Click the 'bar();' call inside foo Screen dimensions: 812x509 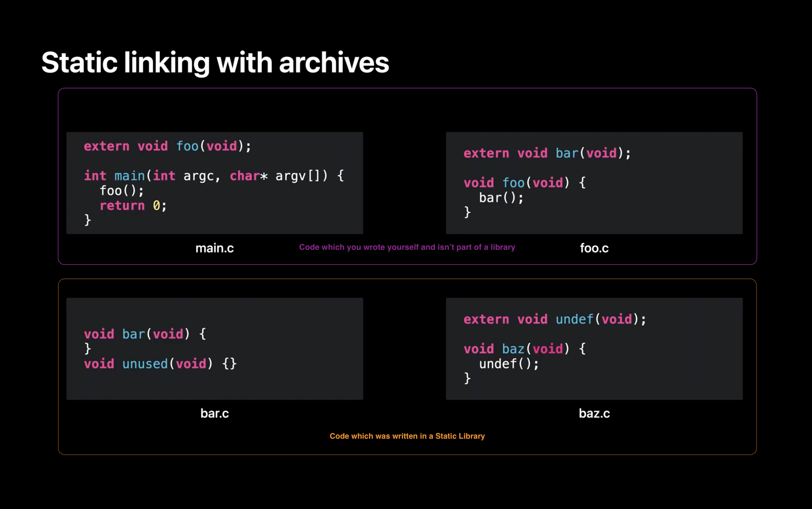click(501, 198)
